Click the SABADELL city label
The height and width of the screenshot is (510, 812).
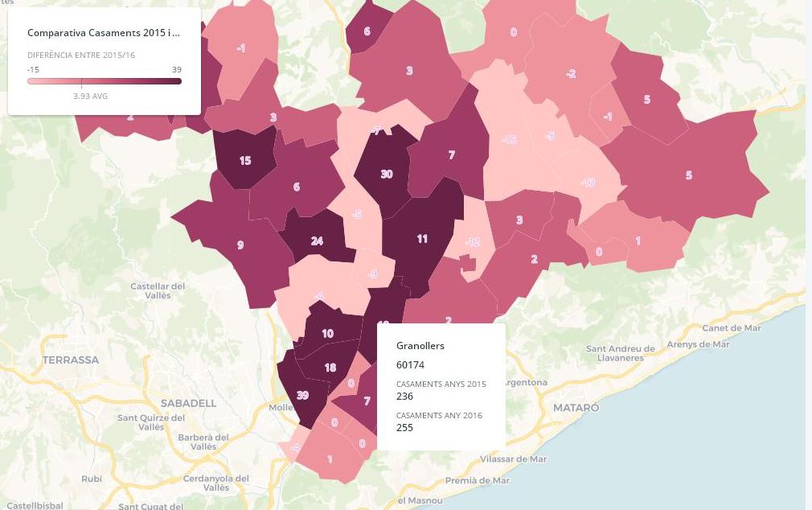[189, 403]
